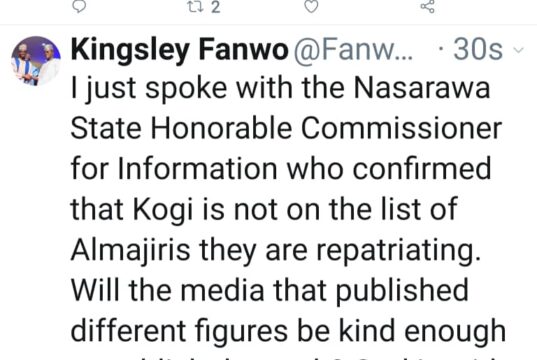Viewport: 537px width, 360px height.
Task: Expand tweet options with the chevron arrow
Action: coord(519,50)
